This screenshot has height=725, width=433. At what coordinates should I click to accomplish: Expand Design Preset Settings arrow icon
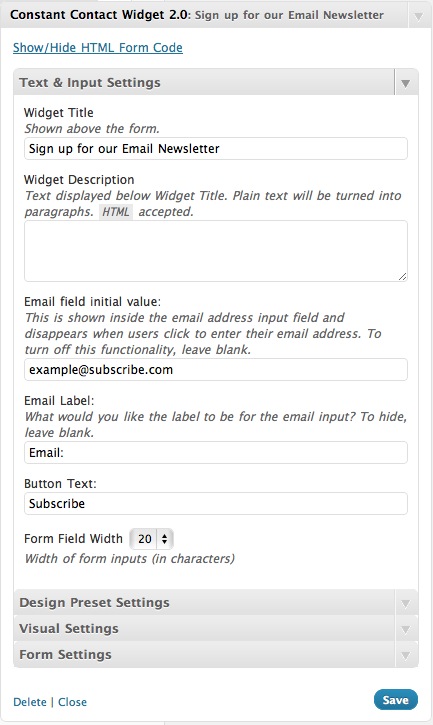406,603
